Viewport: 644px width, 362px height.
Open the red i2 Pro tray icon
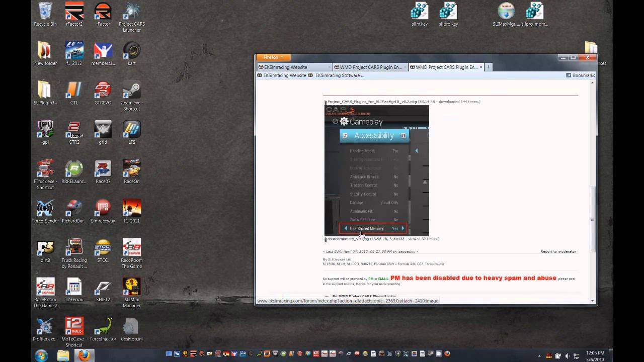point(316,354)
